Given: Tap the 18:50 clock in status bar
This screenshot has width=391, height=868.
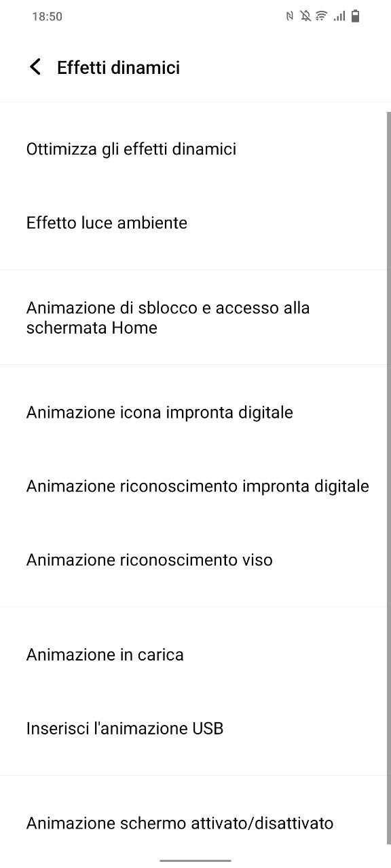Looking at the screenshot, I should pyautogui.click(x=47, y=16).
